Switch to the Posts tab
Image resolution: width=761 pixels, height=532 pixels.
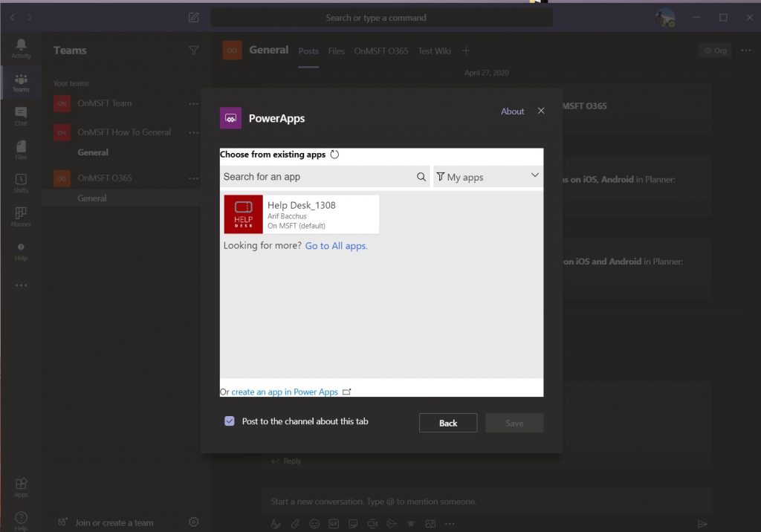click(308, 51)
